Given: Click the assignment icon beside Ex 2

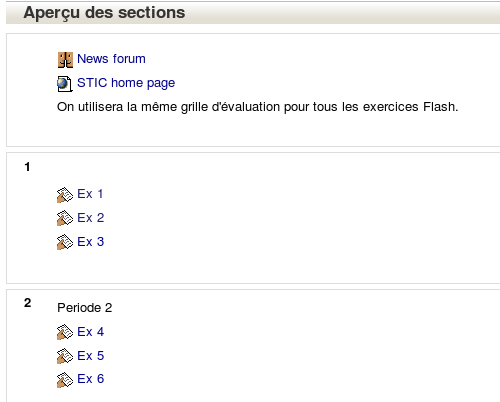Looking at the screenshot, I should [65, 218].
